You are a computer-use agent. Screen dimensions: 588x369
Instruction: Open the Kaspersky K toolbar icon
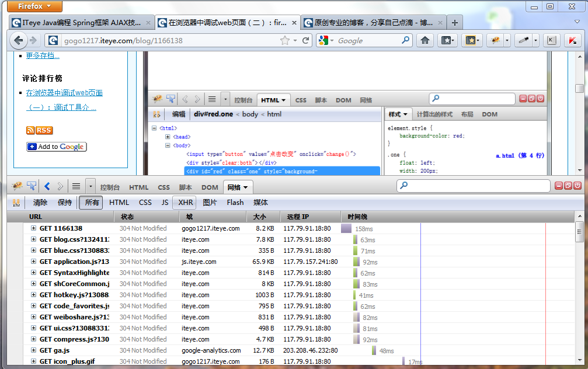coord(551,40)
